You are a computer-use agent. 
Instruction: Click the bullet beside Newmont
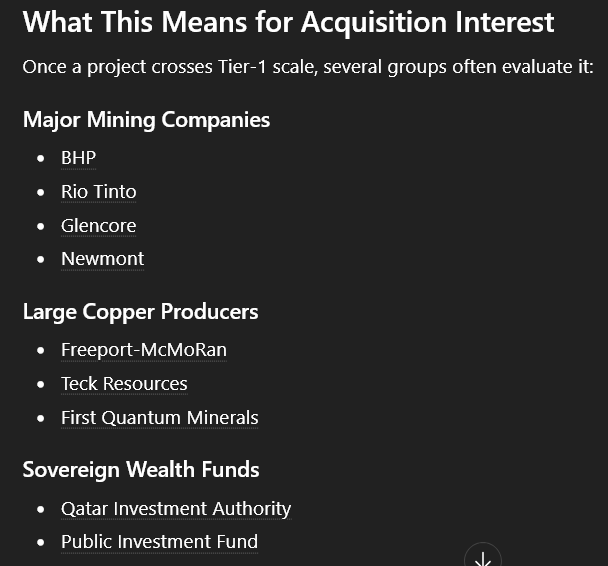[41, 259]
